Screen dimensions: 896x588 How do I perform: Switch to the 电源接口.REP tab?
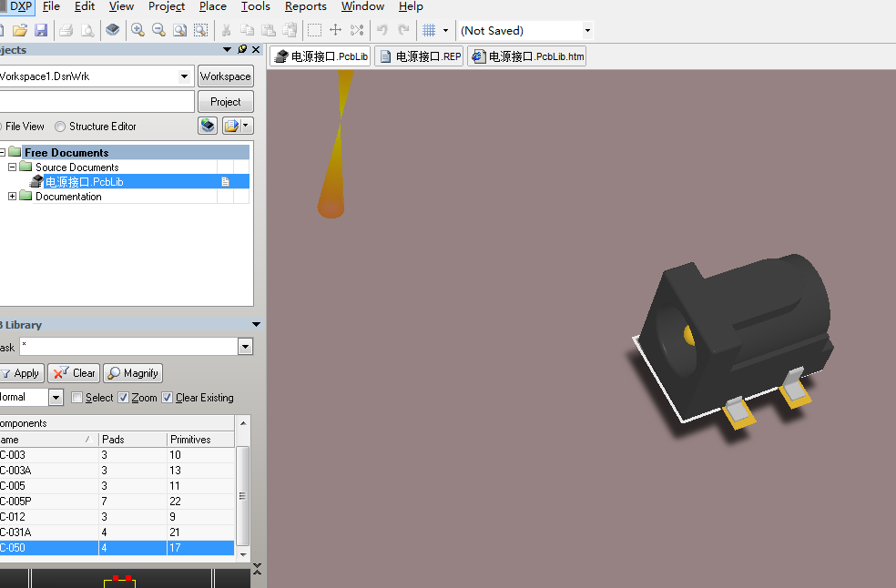coord(419,56)
